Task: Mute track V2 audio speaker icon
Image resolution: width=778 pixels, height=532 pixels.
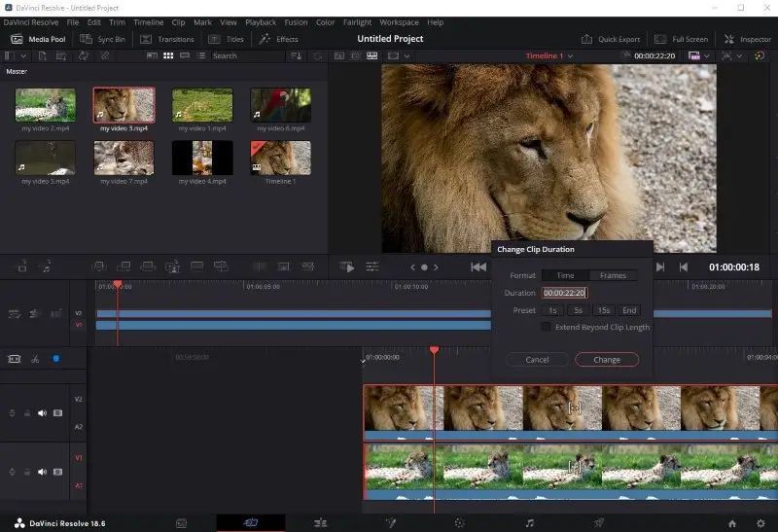Action: (42, 413)
